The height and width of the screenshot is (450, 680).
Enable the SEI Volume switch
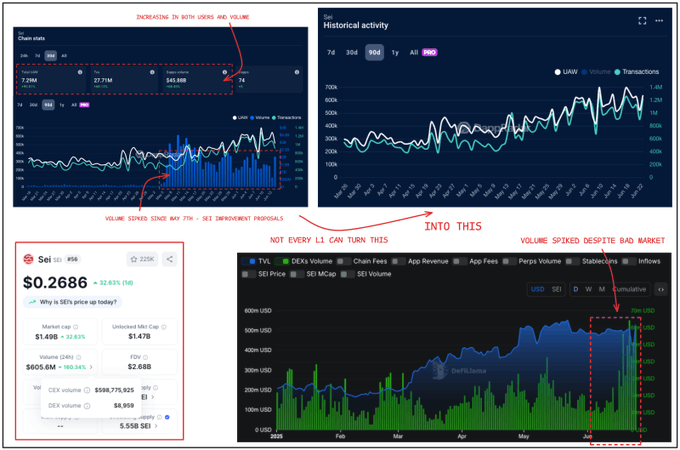347,274
